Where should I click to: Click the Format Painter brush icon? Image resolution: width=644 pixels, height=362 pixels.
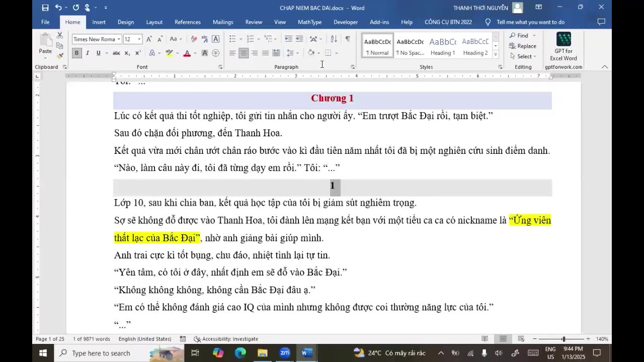coord(60,56)
